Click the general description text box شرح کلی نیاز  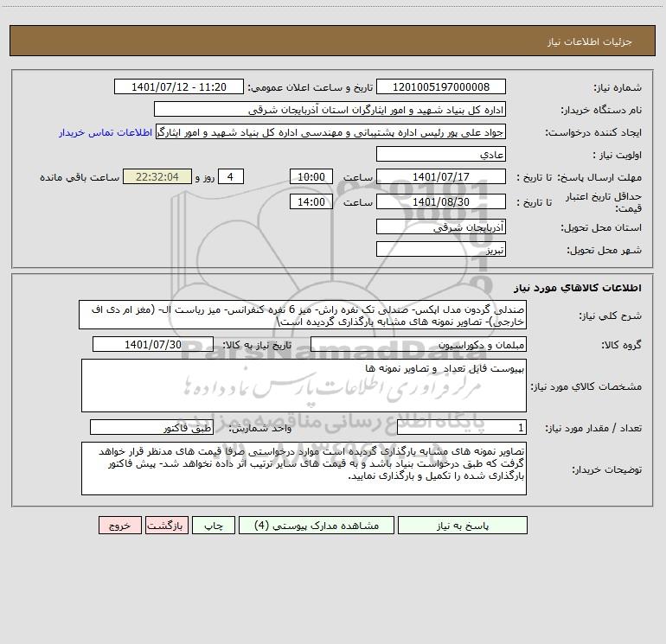point(303,315)
